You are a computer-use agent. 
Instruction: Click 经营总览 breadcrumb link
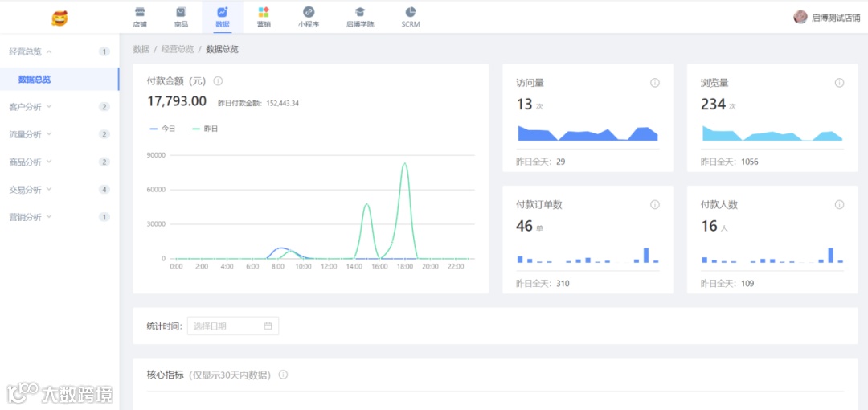click(178, 49)
